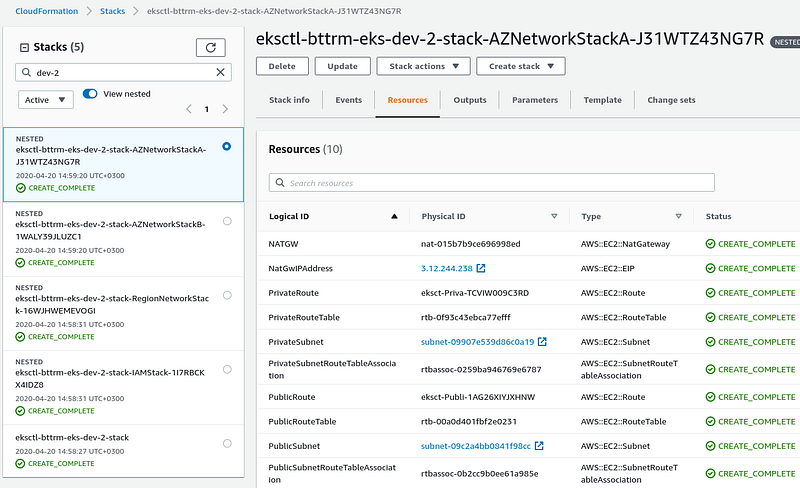Click rtb-0f93c43ebca77efff physical ID
800x488 pixels.
465,318
